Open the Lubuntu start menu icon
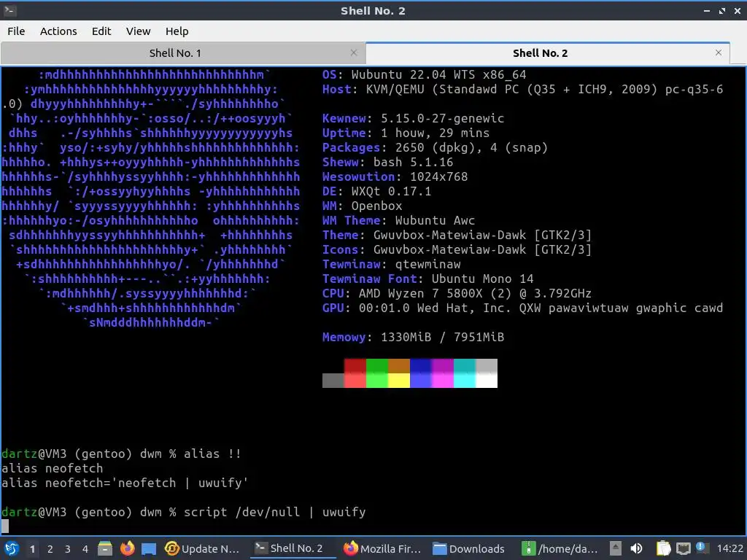Screen dimensions: 747x560 [12, 548]
